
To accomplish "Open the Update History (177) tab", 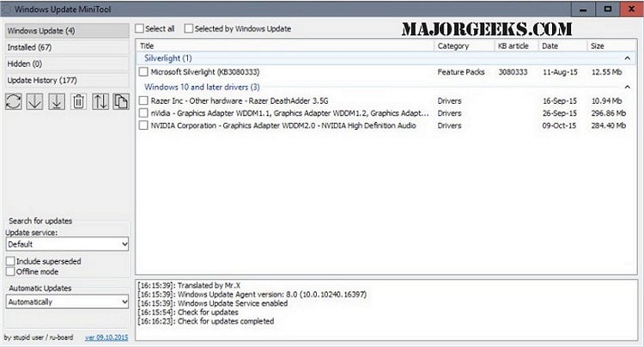I will (67, 80).
